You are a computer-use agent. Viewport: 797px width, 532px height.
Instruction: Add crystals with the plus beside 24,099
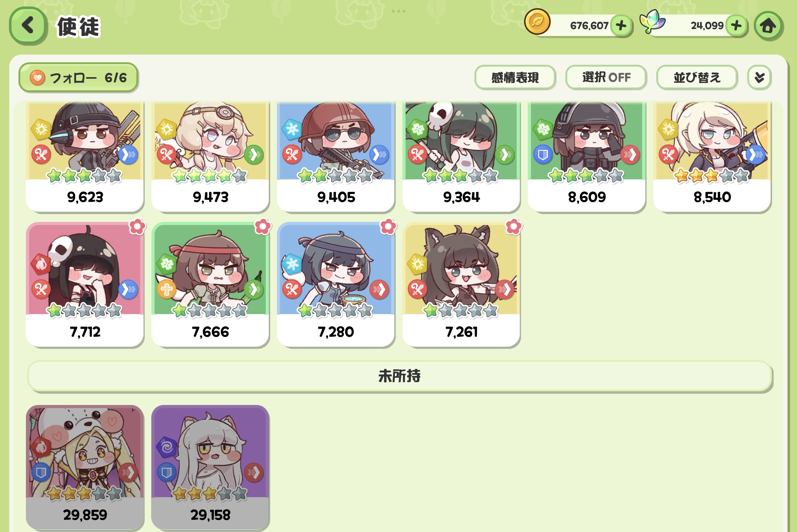pyautogui.click(x=736, y=25)
